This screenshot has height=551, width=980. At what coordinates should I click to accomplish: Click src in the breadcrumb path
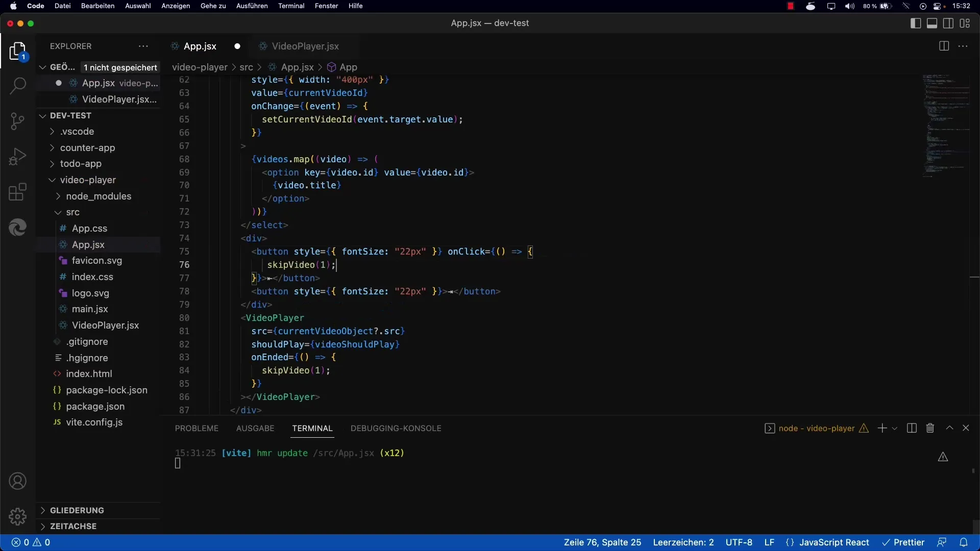[246, 67]
